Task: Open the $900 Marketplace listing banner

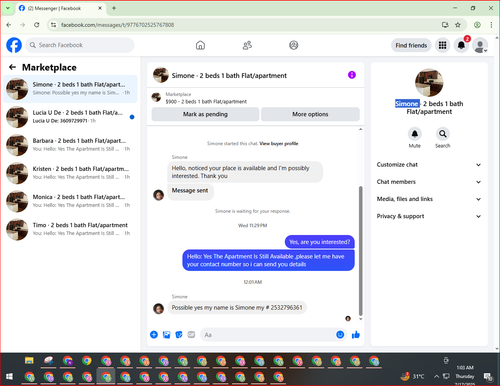Action: pyautogui.click(x=255, y=98)
